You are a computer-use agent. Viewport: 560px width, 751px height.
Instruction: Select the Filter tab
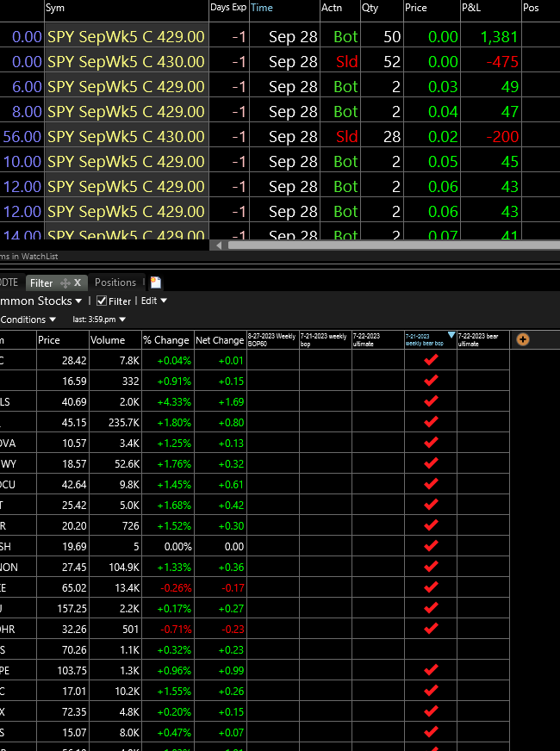[x=41, y=282]
